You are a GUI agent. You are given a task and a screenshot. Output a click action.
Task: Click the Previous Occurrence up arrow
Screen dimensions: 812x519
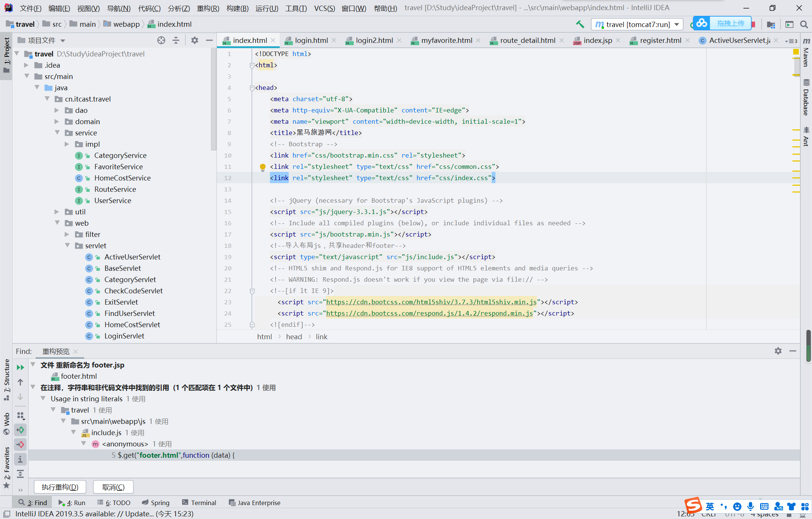tap(20, 382)
